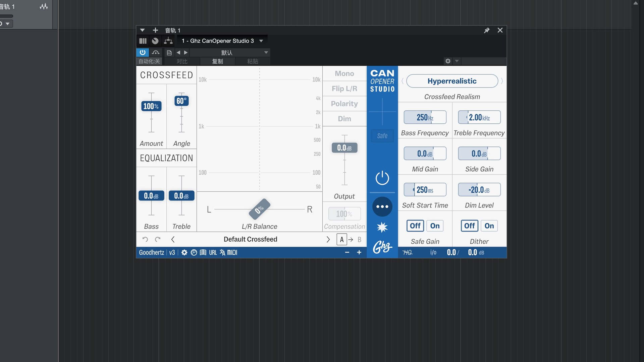The height and width of the screenshot is (362, 644).
Task: Click the L/R Balance slider handle
Action: pyautogui.click(x=259, y=209)
